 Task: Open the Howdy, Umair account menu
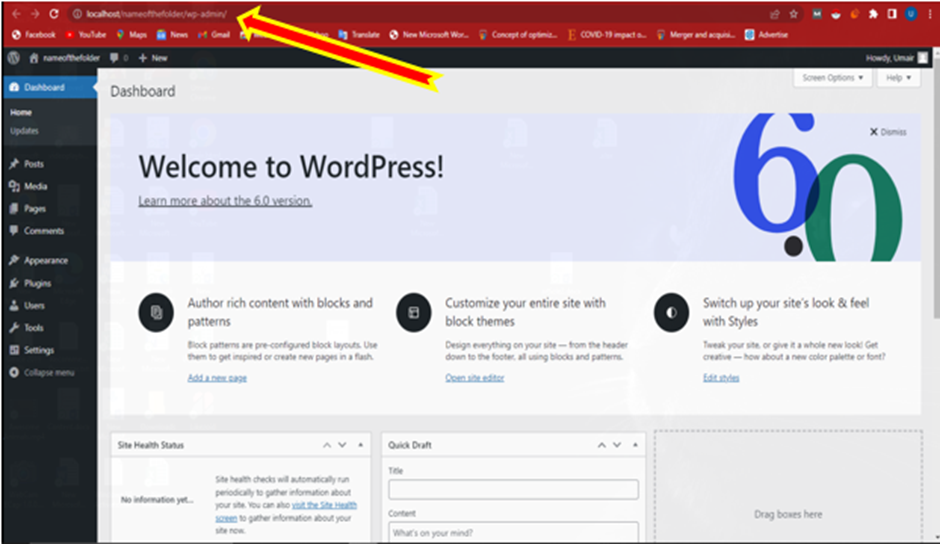(x=897, y=58)
